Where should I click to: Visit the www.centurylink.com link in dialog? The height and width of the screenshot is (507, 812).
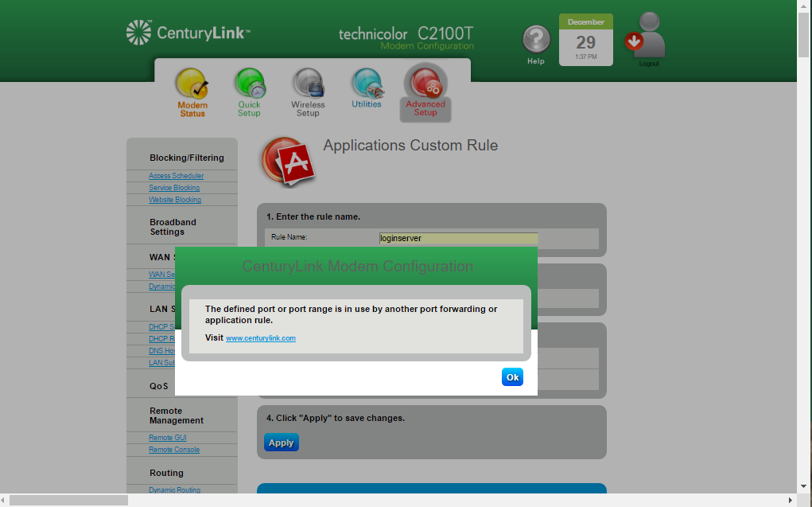[x=261, y=338]
